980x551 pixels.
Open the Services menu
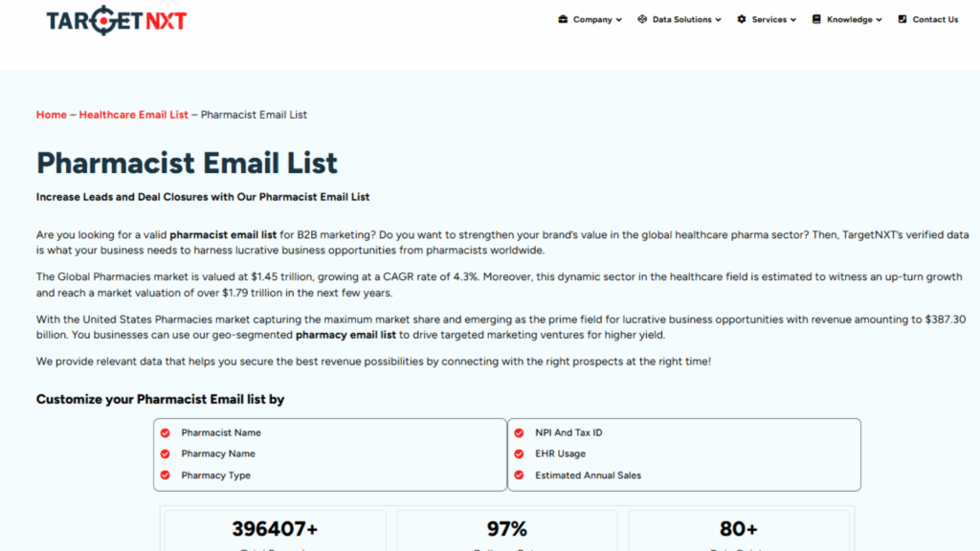click(768, 19)
